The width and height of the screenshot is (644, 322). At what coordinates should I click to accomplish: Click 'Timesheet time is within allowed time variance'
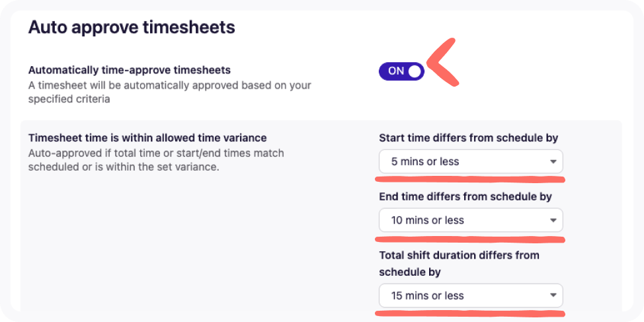pos(147,138)
